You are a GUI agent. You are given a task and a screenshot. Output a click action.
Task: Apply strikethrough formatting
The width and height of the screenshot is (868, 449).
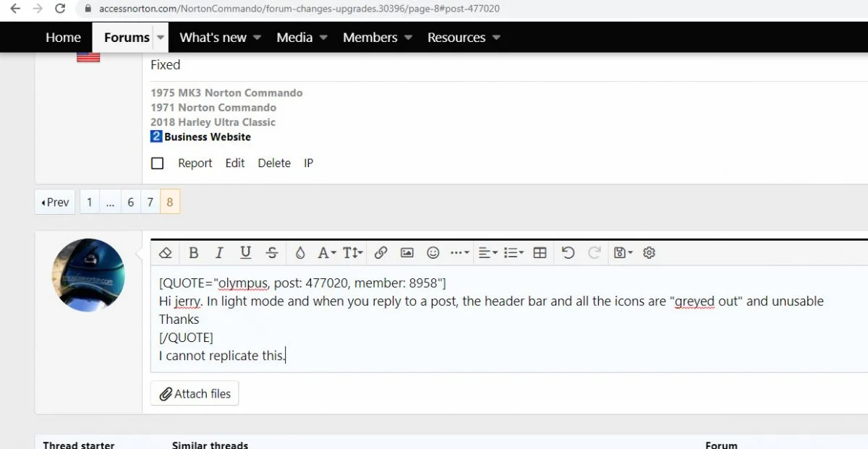(x=272, y=253)
